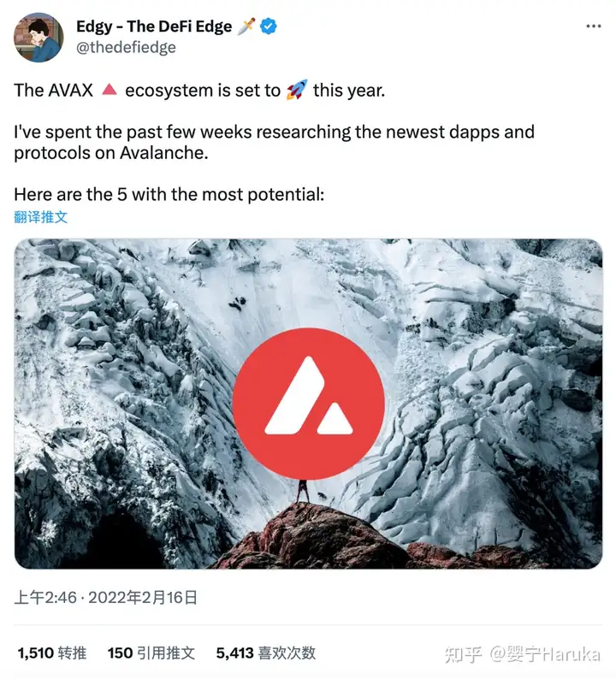Click the 翻译推文 translate tweet link
616x679 pixels.
[41, 216]
